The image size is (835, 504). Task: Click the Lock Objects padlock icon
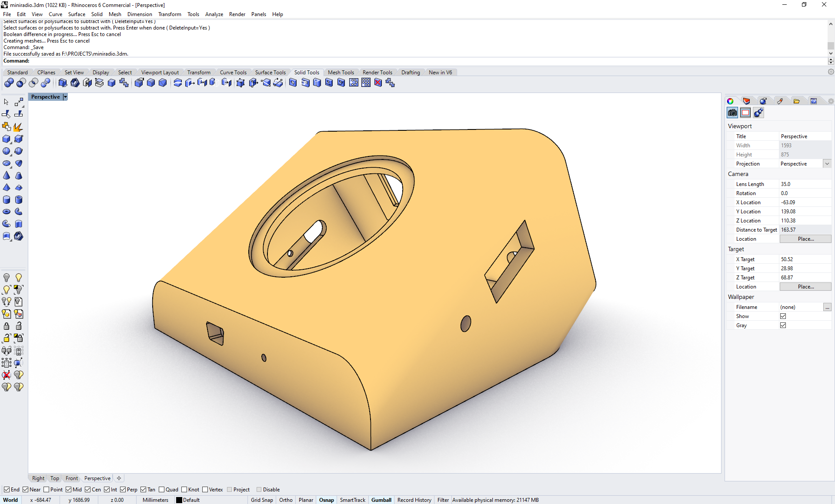[7, 326]
